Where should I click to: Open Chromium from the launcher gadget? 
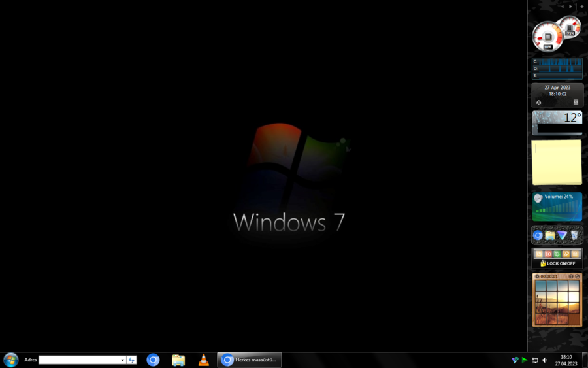(538, 235)
